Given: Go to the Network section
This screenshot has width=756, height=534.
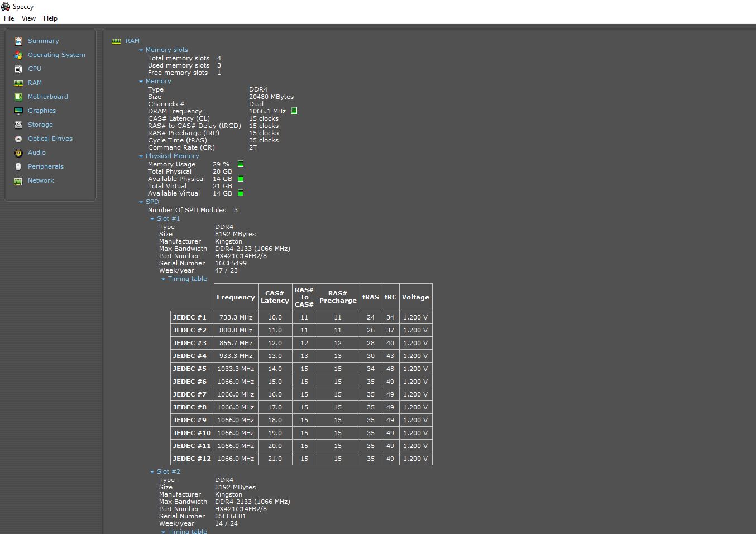Looking at the screenshot, I should pos(41,180).
